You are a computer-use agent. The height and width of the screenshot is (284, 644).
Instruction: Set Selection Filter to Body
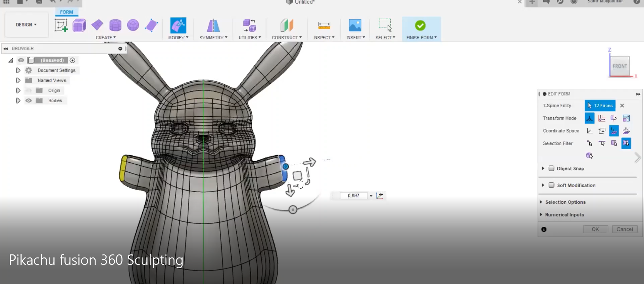coord(590,156)
